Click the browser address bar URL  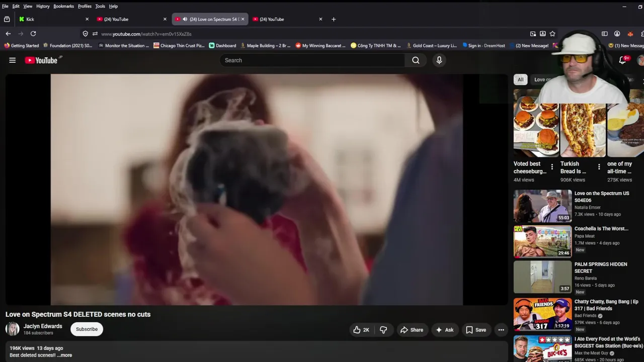click(146, 34)
